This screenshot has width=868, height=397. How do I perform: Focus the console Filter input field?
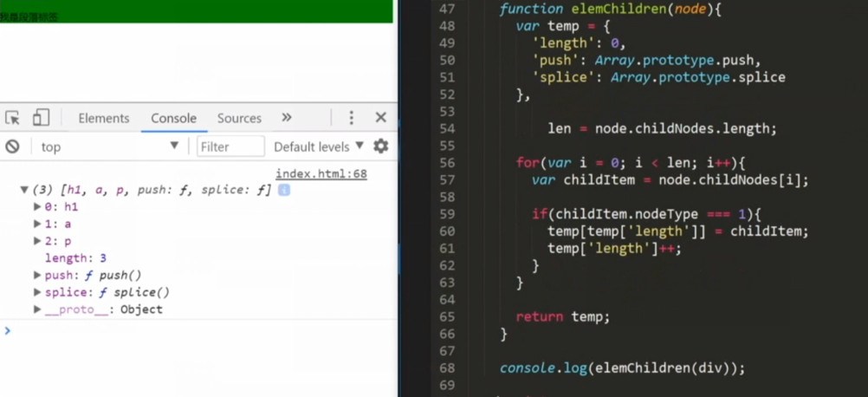[230, 146]
